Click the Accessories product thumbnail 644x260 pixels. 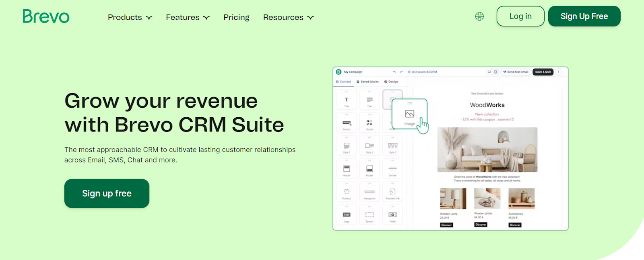[x=522, y=198]
